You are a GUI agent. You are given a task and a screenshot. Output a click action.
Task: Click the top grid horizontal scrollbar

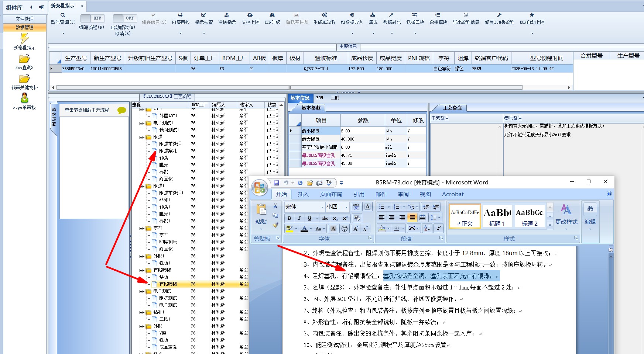pyautogui.click(x=290, y=87)
